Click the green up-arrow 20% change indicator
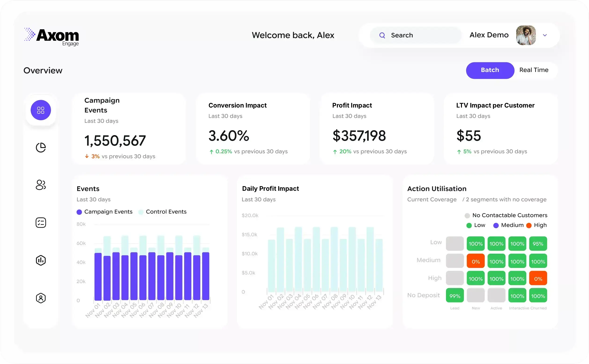The width and height of the screenshot is (589, 364). click(342, 152)
